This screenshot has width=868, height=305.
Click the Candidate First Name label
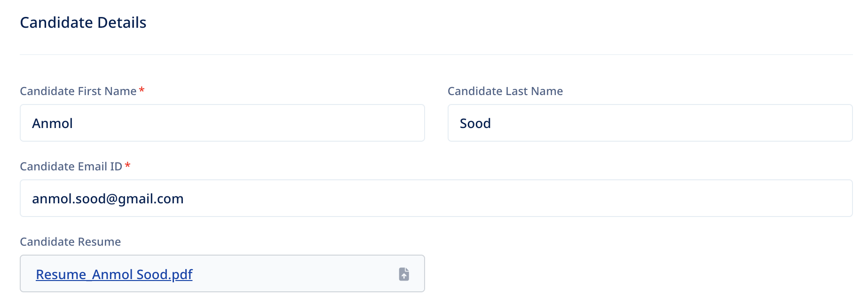[78, 91]
